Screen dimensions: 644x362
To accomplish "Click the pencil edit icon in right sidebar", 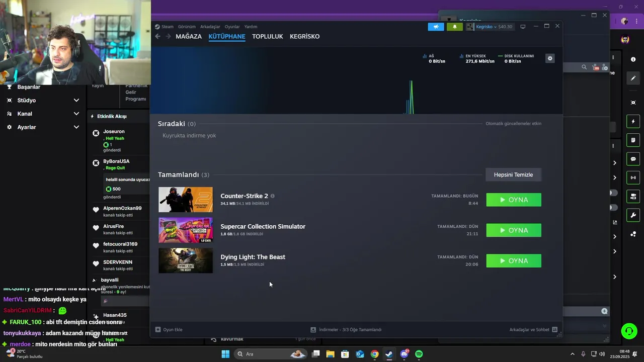I will 633,78.
